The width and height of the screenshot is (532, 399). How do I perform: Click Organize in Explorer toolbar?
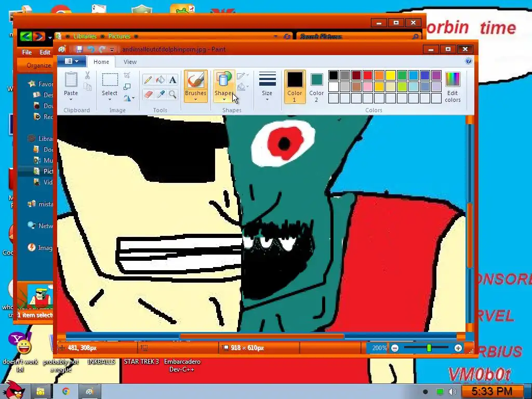(x=38, y=65)
